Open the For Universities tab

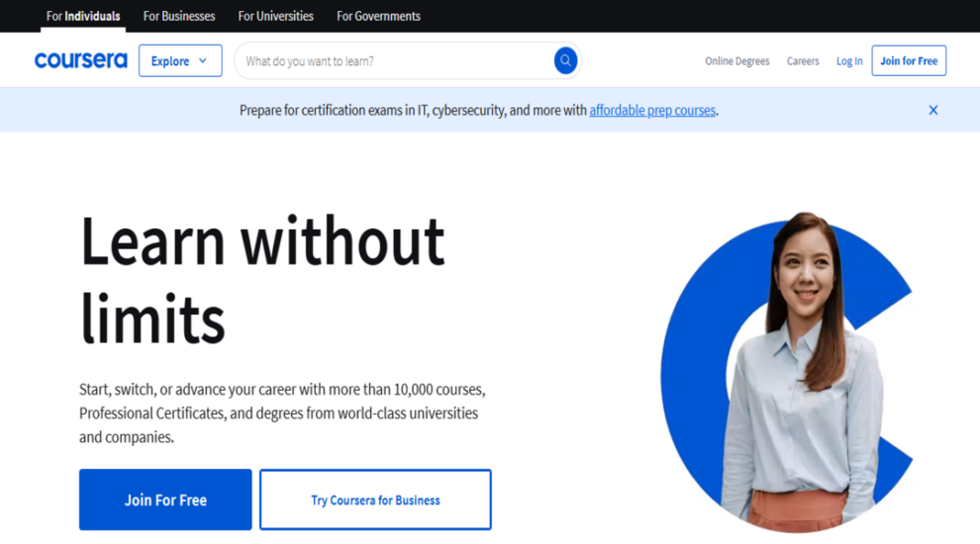(275, 16)
